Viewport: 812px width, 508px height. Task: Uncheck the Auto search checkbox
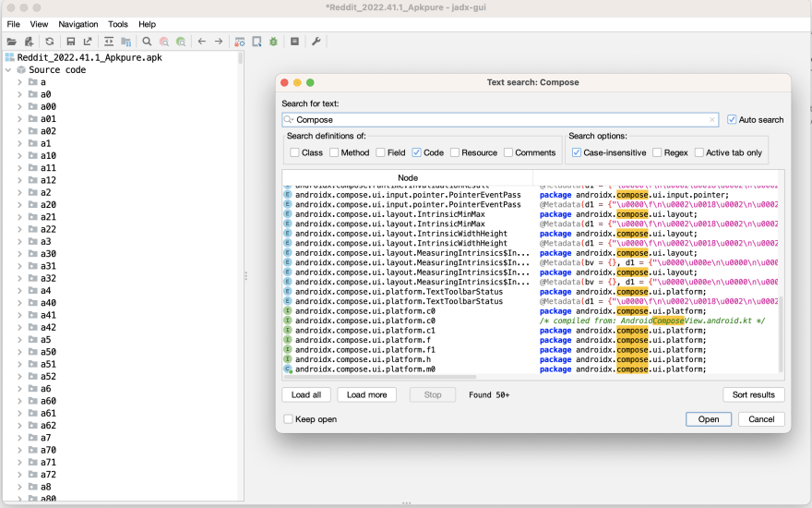coord(732,120)
